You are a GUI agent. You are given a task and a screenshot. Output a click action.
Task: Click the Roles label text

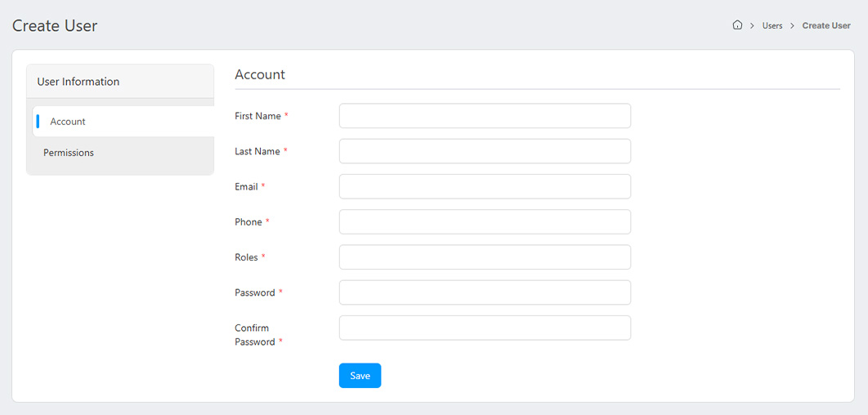click(x=246, y=257)
